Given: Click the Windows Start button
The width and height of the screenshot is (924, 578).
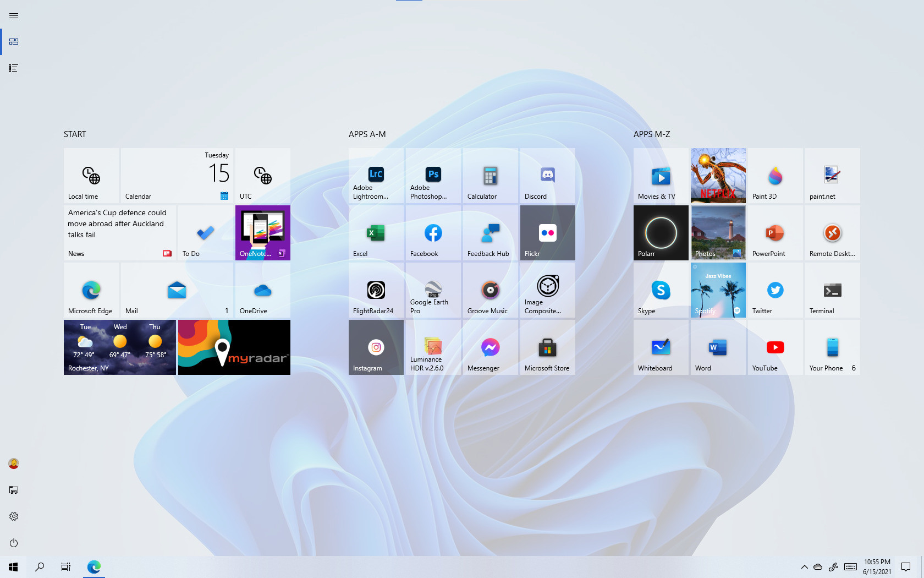Looking at the screenshot, I should [13, 567].
